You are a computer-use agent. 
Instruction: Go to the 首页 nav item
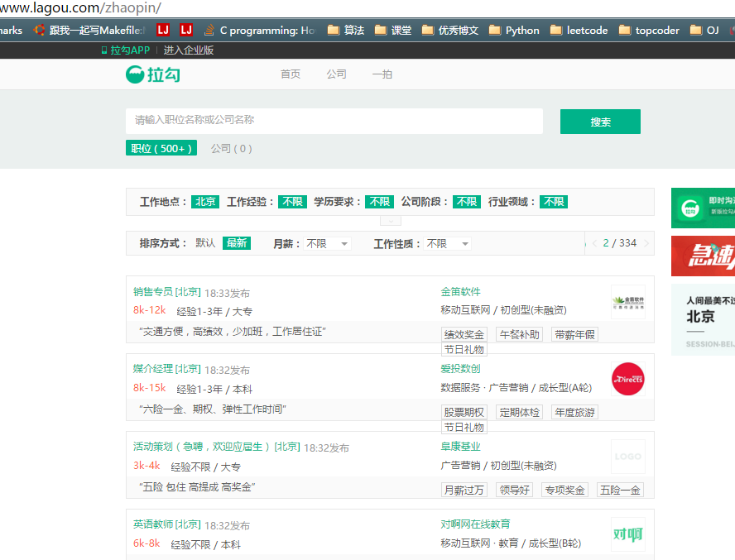pyautogui.click(x=291, y=74)
